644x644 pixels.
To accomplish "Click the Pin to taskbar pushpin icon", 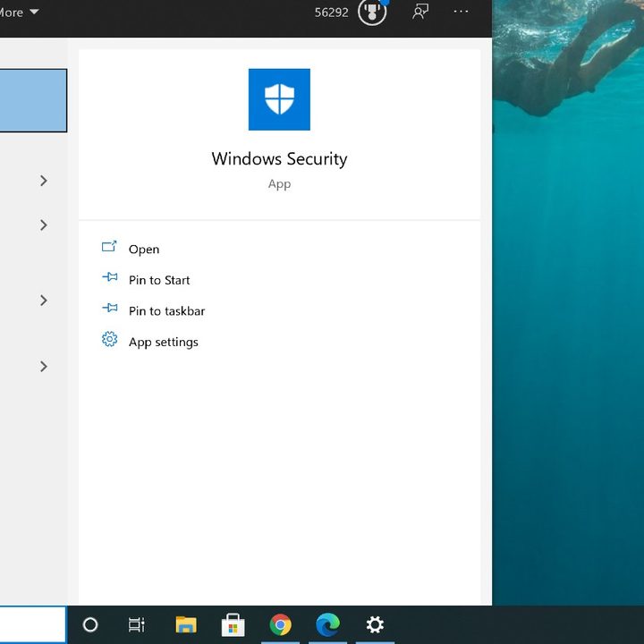I will point(110,308).
